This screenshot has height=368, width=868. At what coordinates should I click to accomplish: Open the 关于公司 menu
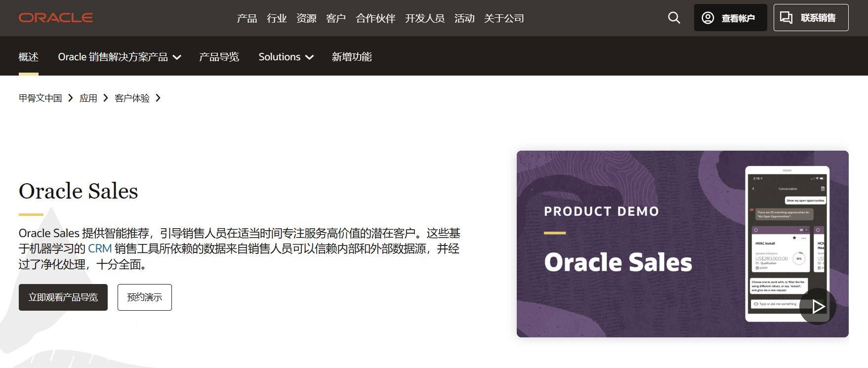[x=504, y=18]
